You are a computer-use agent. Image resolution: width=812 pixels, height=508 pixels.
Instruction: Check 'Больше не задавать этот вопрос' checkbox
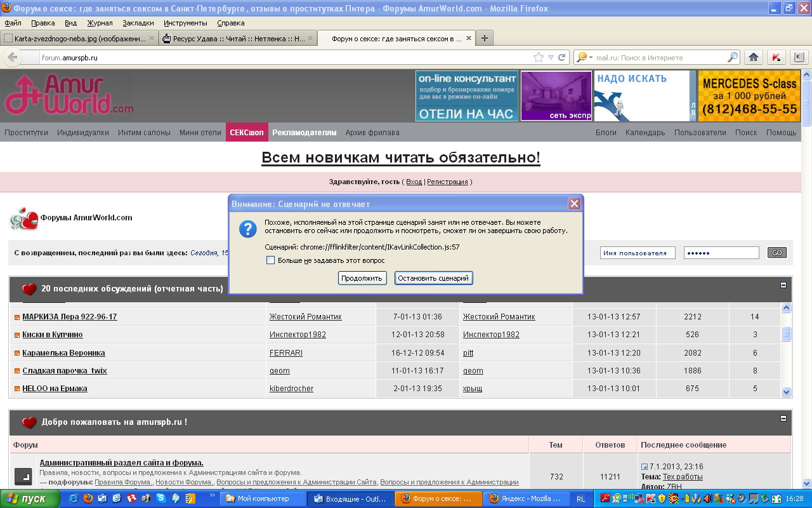(x=271, y=260)
